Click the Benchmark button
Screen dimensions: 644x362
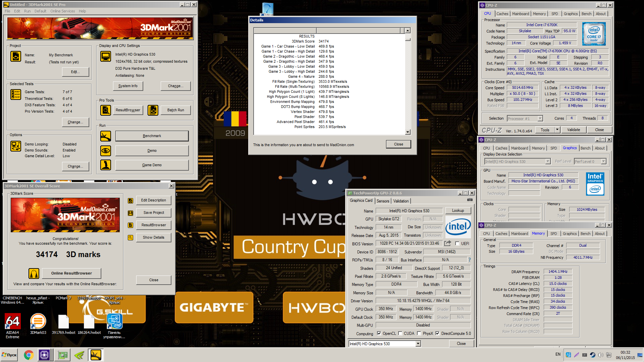152,136
